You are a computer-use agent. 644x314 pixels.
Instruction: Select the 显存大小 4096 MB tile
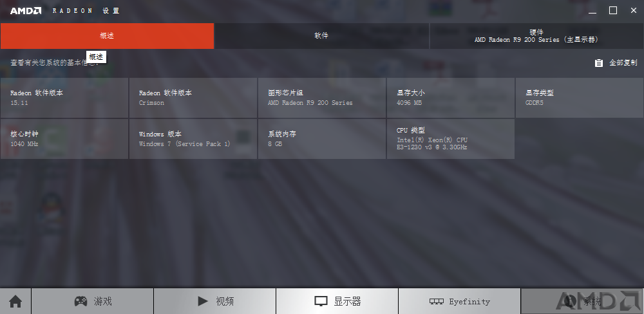click(451, 98)
